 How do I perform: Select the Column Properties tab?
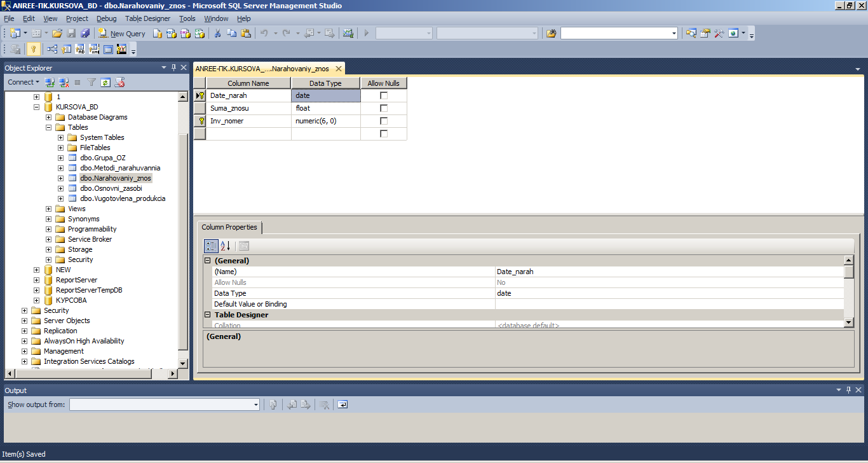pyautogui.click(x=229, y=227)
